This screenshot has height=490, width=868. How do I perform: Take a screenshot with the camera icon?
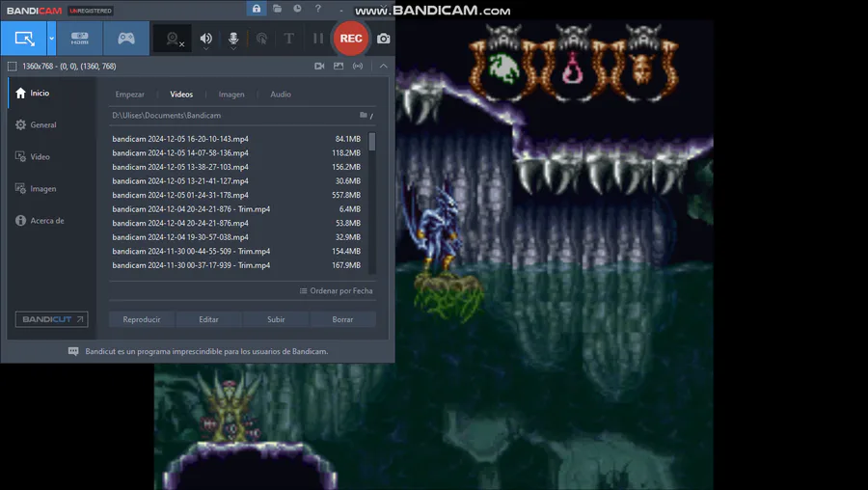pos(383,39)
